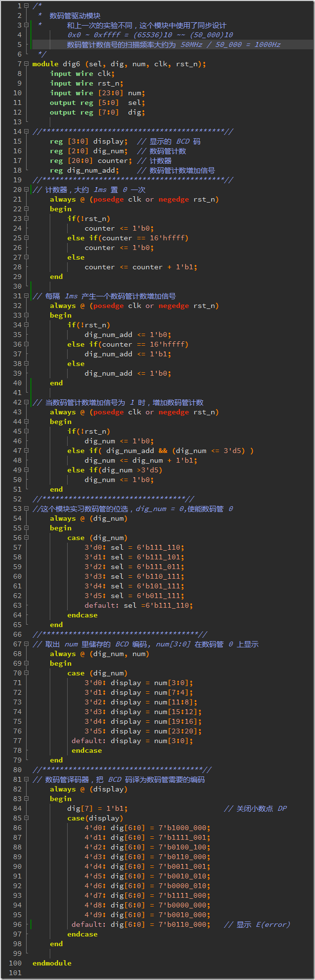Click '3'd5: display = num[23:20];' case
The image size is (315, 980).
point(143,731)
